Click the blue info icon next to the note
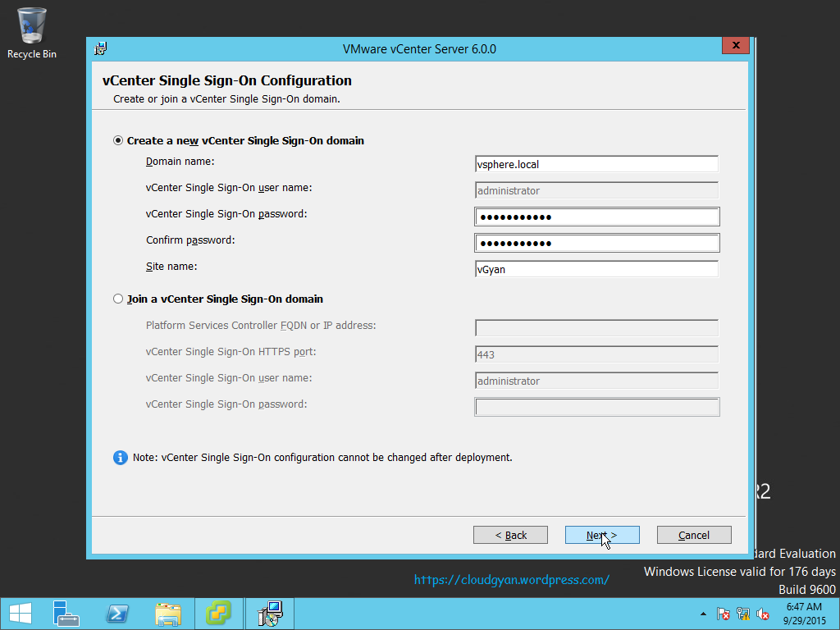This screenshot has width=840, height=630. 120,458
